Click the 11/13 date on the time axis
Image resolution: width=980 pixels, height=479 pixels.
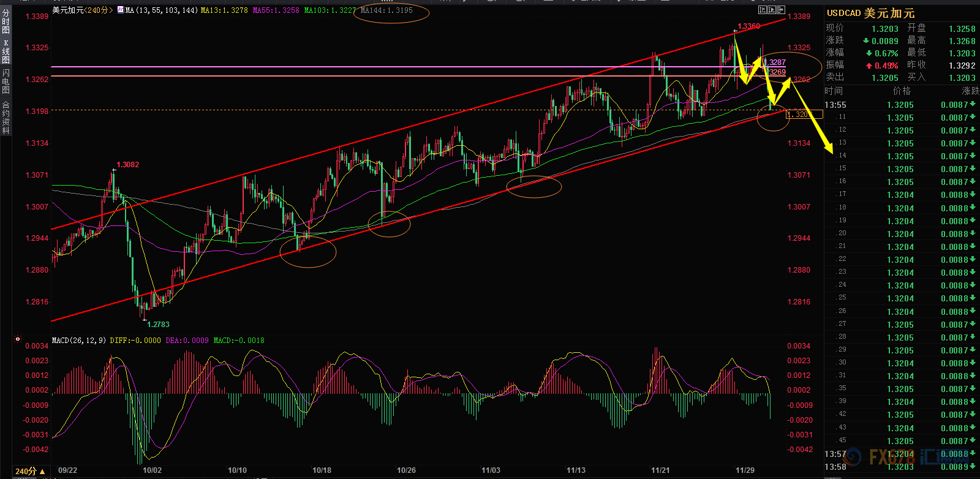576,470
